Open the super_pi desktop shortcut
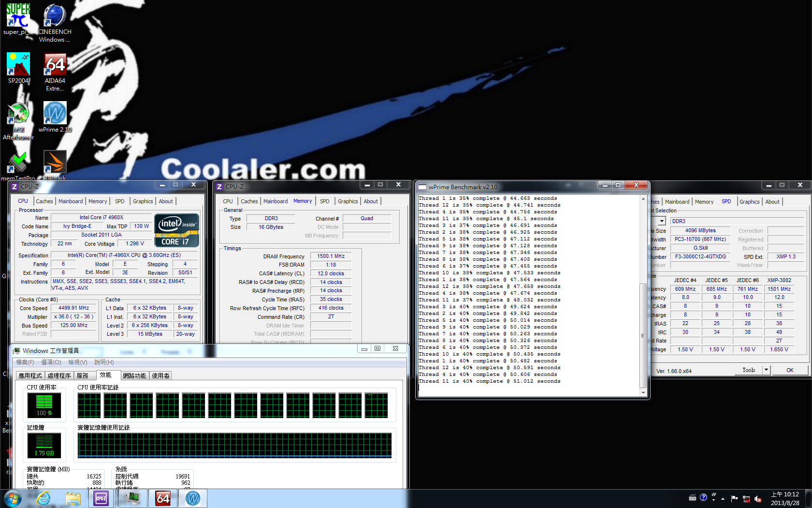 point(18,19)
